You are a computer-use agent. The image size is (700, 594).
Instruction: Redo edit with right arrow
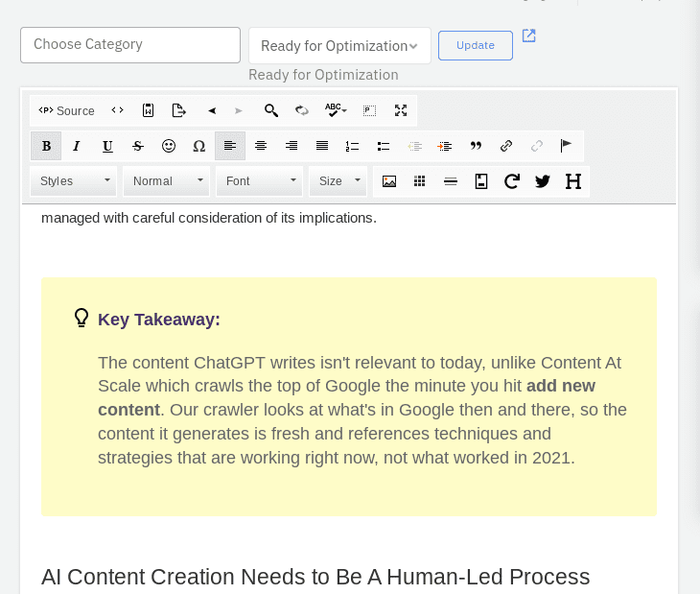coord(239,110)
